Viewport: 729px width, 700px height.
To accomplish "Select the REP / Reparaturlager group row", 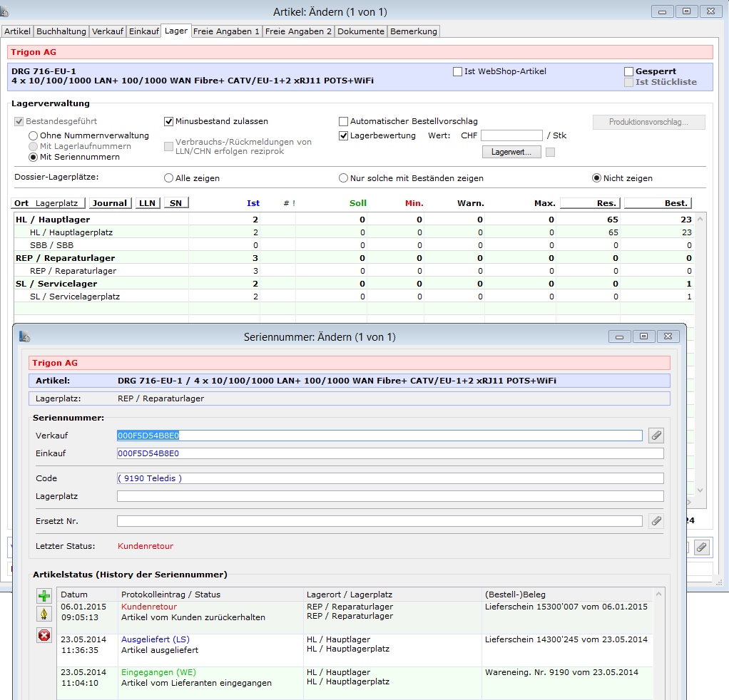I will click(x=66, y=258).
